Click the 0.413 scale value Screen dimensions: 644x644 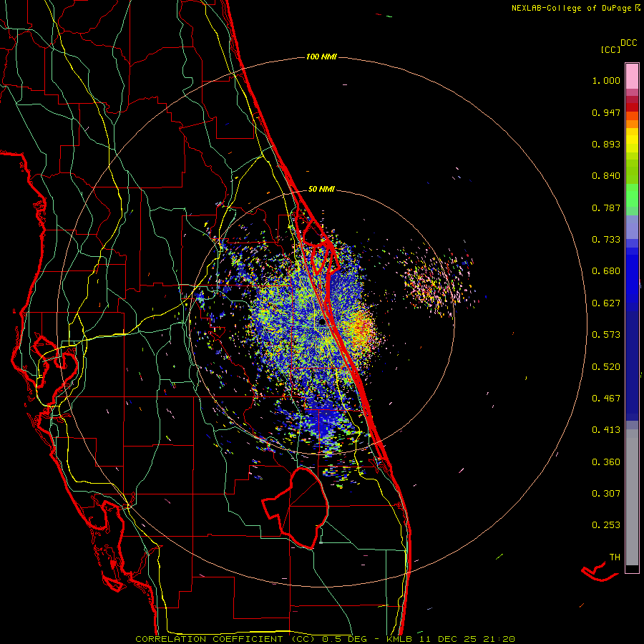tap(606, 430)
